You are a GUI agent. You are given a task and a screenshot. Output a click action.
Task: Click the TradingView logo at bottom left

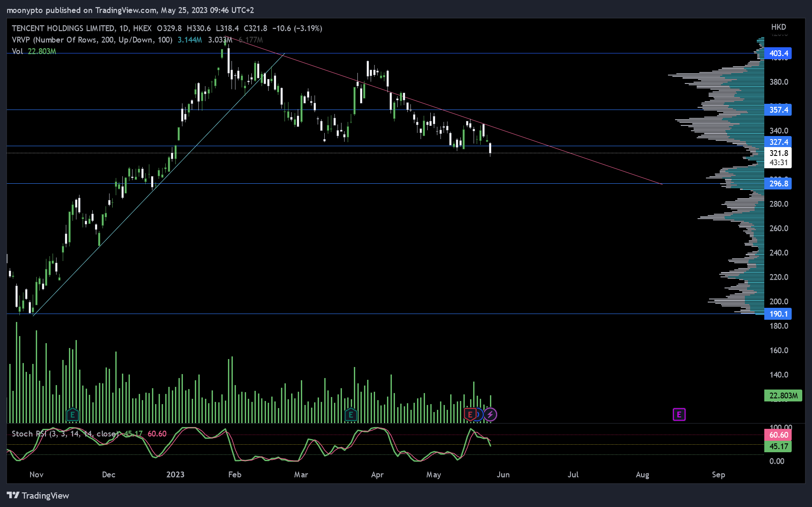click(x=38, y=496)
